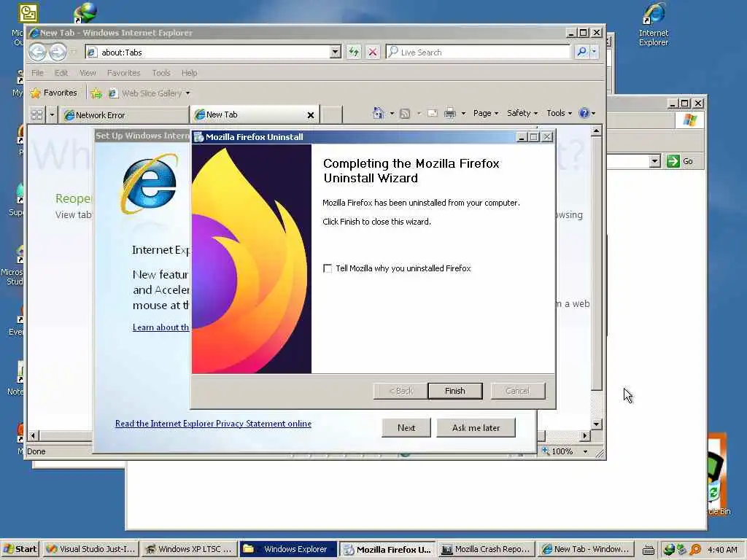The image size is (747, 560).
Task: Expand Explorer window address dropdown
Action: pos(655,161)
